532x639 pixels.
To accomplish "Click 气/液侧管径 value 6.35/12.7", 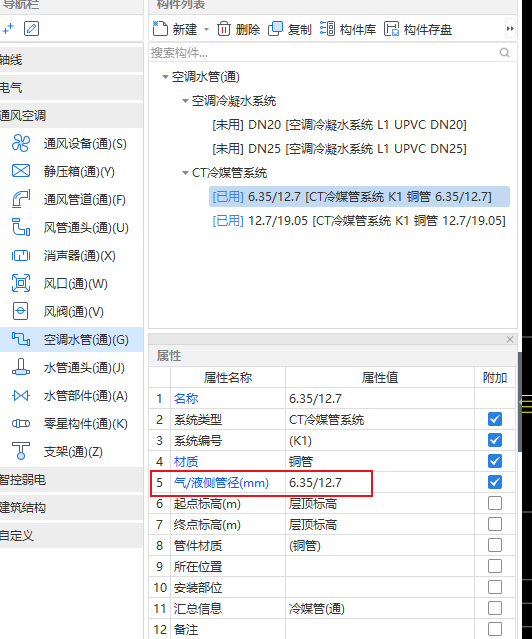I will pos(380,483).
